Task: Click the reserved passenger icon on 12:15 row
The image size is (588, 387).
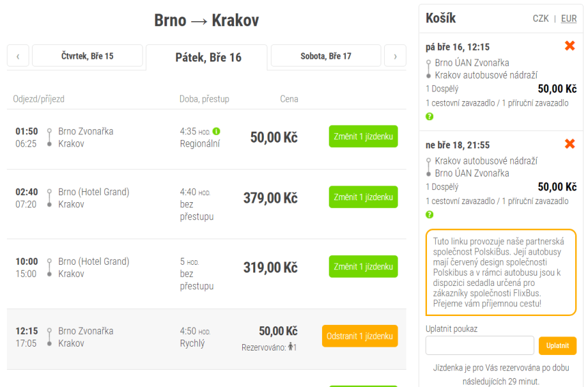Action: pyautogui.click(x=291, y=347)
